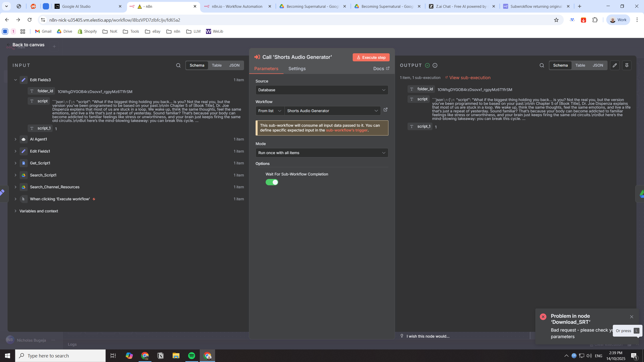Screen dimensions: 644x362
Task: Switch input view to Table
Action: [x=216, y=65]
